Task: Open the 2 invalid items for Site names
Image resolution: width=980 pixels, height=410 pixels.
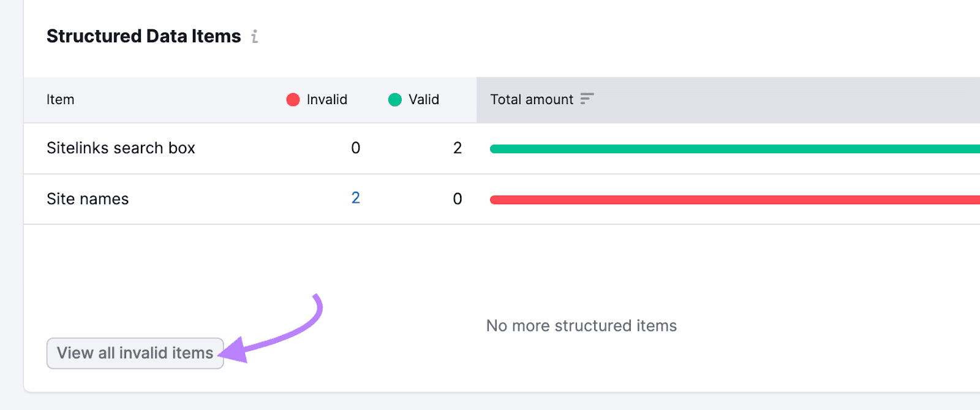Action: pos(355,198)
